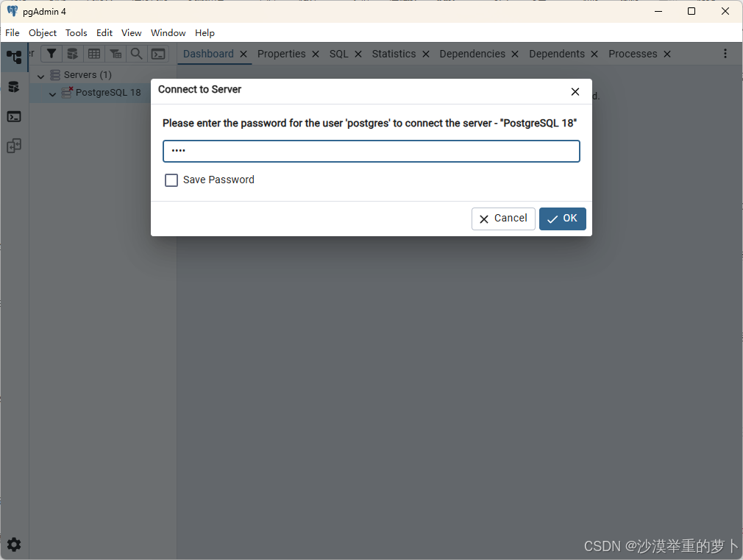Image resolution: width=743 pixels, height=560 pixels.
Task: Switch to the Dependents tab
Action: (x=557, y=54)
